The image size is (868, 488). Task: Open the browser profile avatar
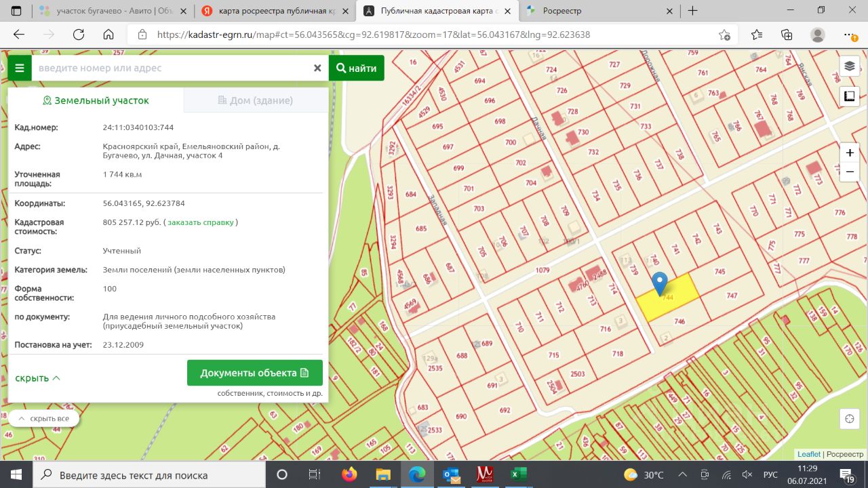coord(818,35)
